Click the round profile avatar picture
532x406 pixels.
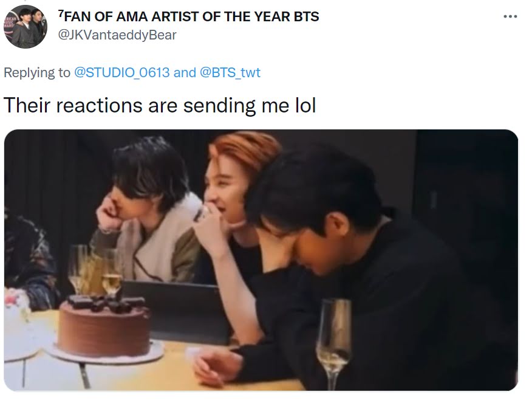pos(26,27)
